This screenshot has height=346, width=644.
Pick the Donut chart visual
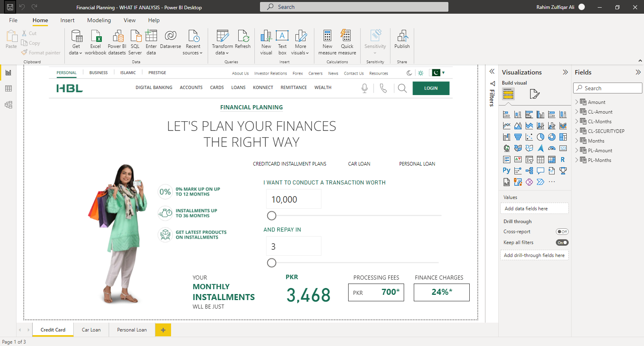(552, 137)
